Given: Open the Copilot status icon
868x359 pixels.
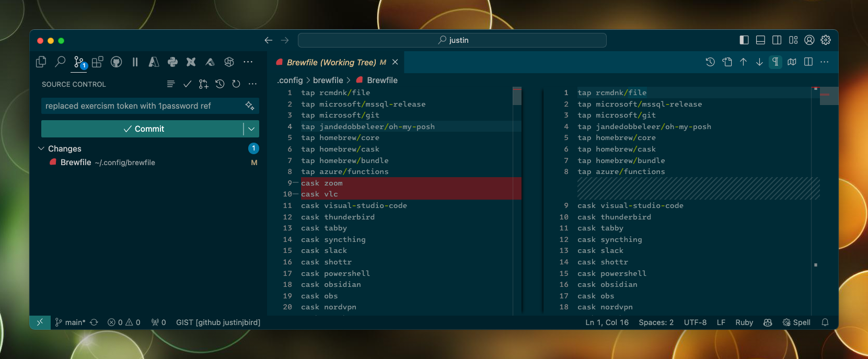Looking at the screenshot, I should click(768, 322).
